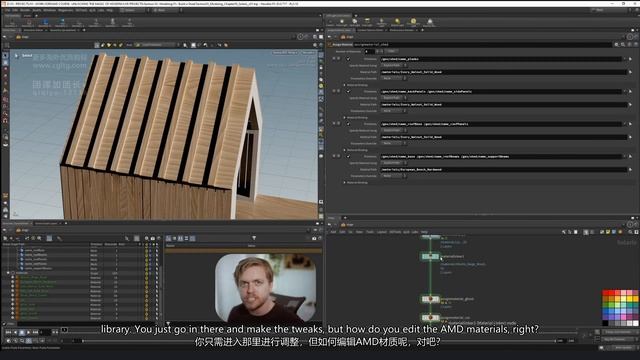
Task: Open material chooser icon beside European_Beech_Hardwood path
Action: click(630, 169)
